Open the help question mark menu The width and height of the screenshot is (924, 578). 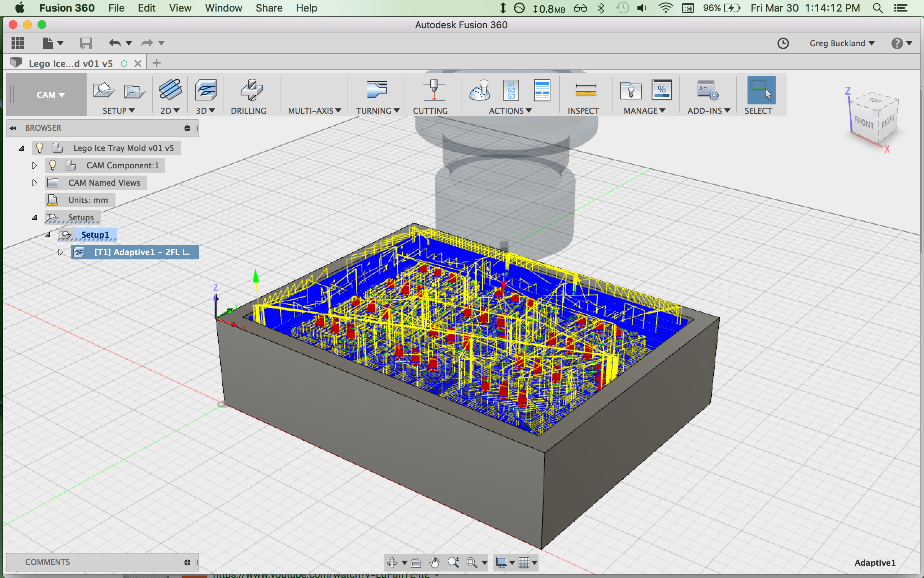[902, 43]
